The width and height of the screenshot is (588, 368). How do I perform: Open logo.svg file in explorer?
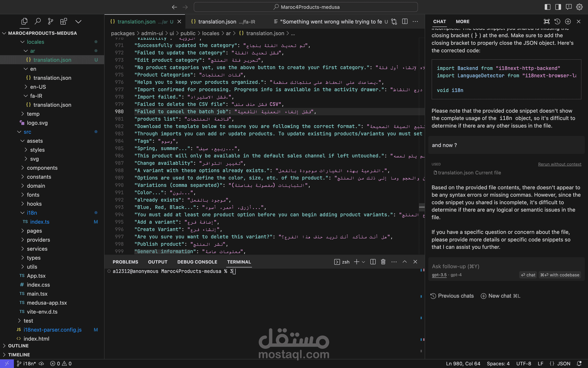[52, 123]
